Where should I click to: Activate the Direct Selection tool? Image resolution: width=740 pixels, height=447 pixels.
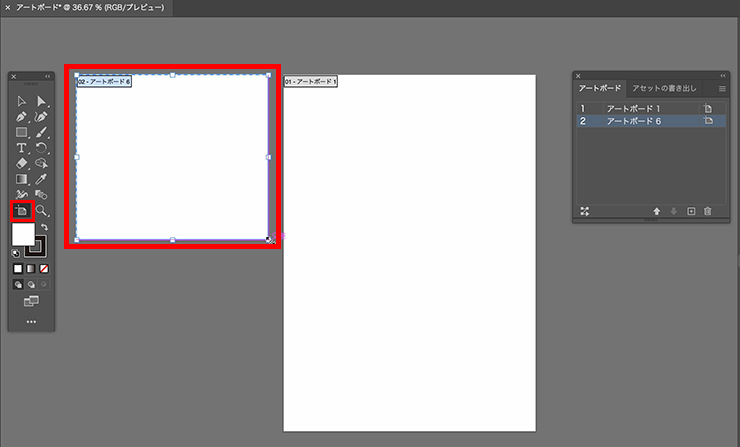(42, 100)
